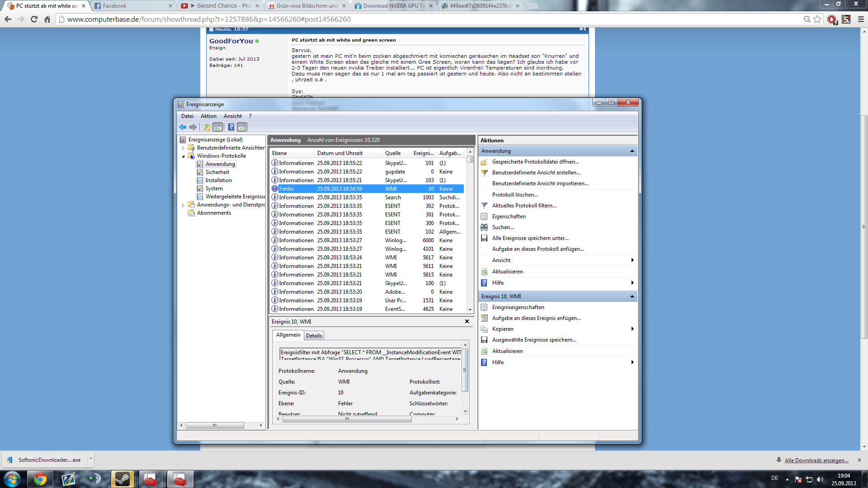Screen dimensions: 868x488
Task: Click the folder up-one-level toolbar icon
Action: coord(207,127)
